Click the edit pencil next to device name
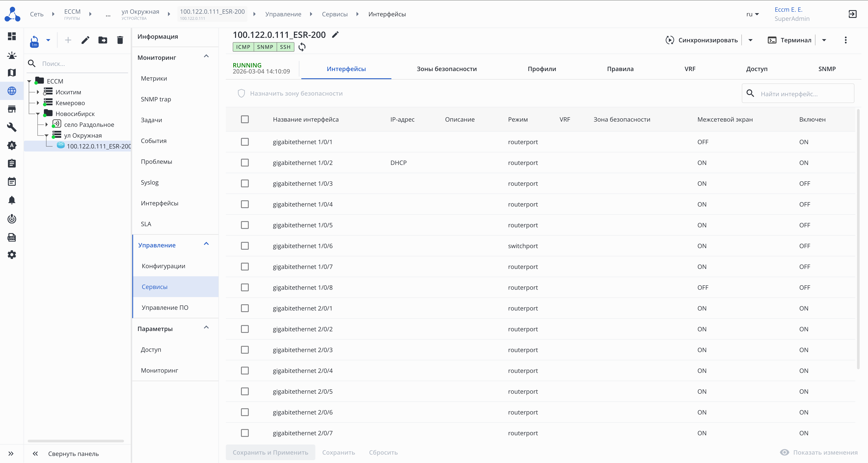 tap(335, 35)
